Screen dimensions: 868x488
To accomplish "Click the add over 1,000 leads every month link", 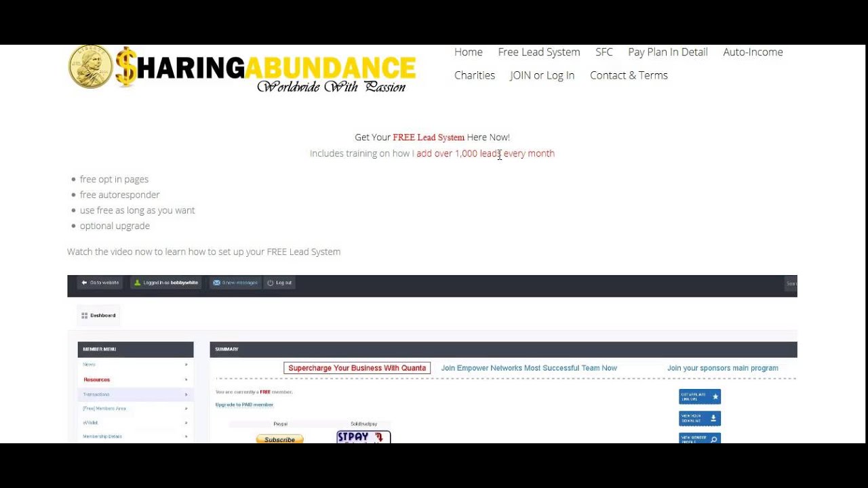I will 486,154.
